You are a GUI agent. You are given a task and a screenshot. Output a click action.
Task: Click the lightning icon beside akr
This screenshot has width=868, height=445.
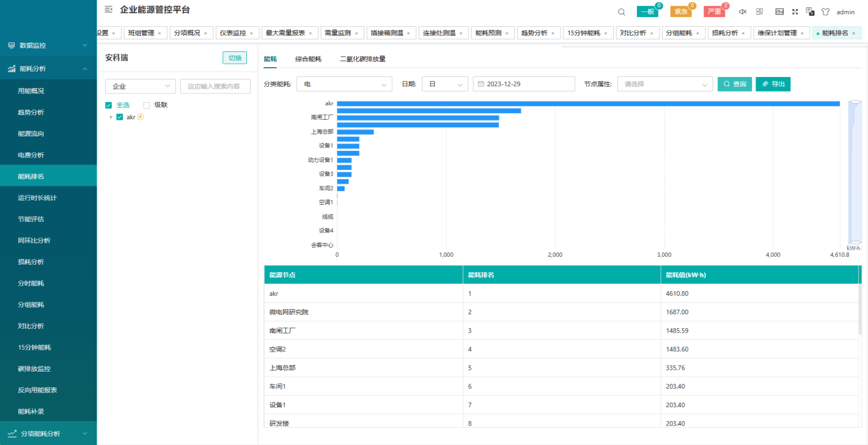(141, 117)
